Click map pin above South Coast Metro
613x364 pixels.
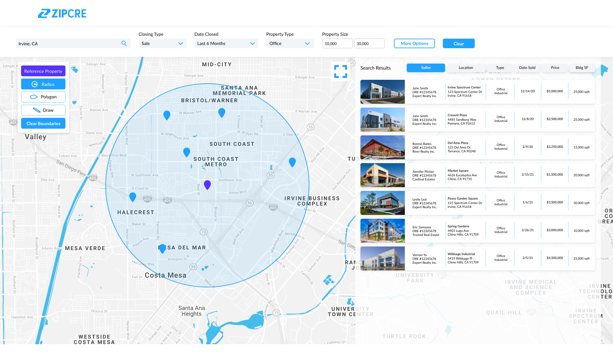pos(186,152)
